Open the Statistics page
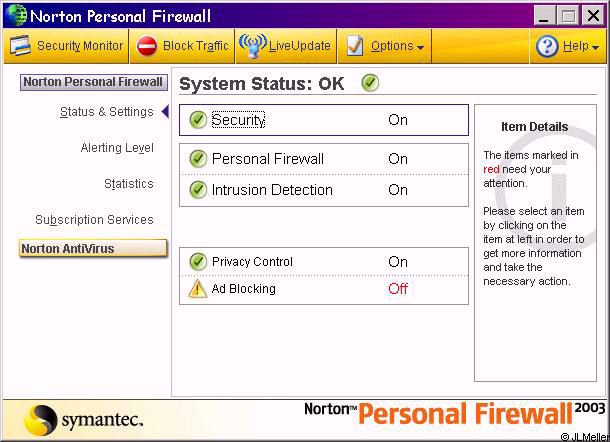Screen dimensions: 610x442 pos(128,184)
